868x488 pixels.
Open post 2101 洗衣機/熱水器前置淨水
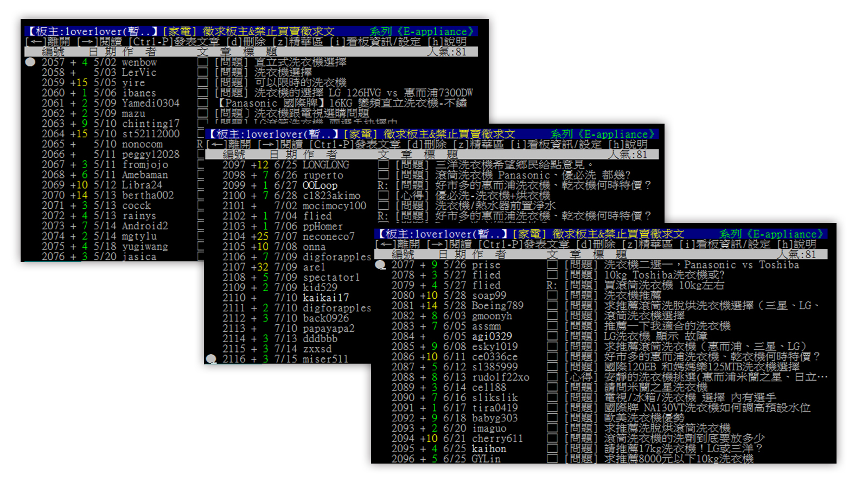495,206
